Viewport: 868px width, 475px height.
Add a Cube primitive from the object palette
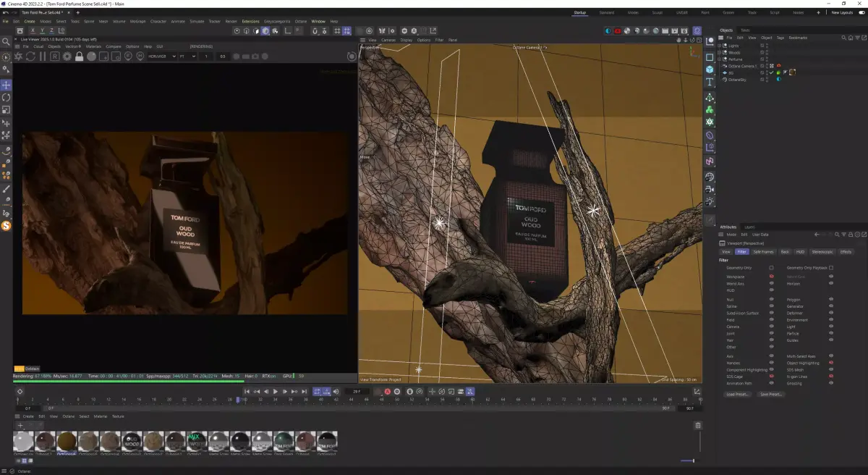click(710, 70)
